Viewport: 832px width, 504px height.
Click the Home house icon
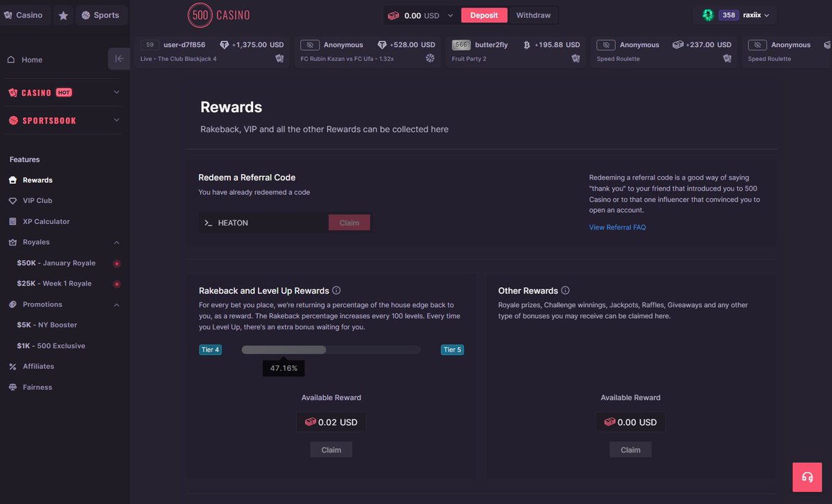11,60
